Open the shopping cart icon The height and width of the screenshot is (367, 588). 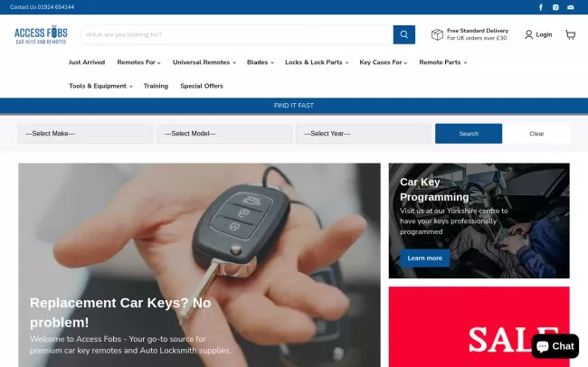pyautogui.click(x=571, y=34)
